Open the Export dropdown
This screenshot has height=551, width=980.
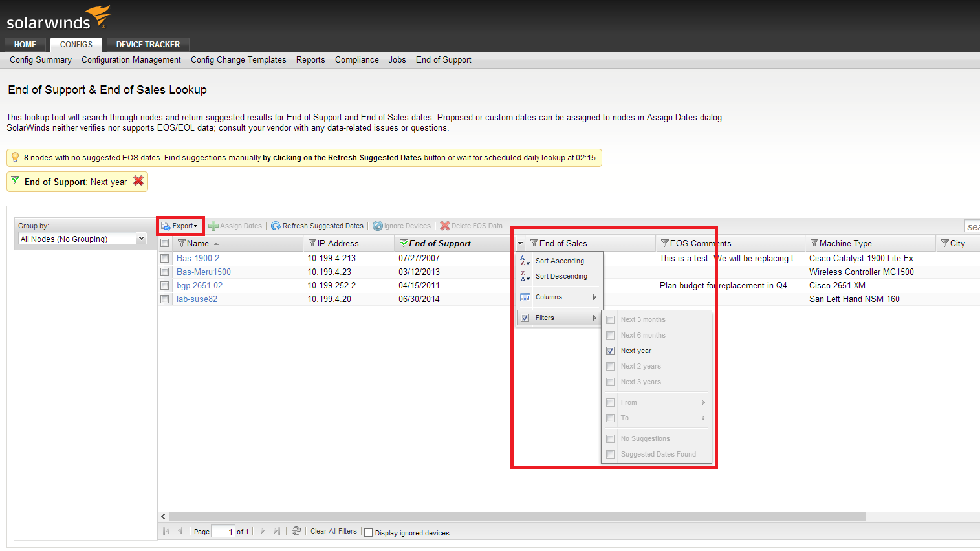tap(179, 226)
